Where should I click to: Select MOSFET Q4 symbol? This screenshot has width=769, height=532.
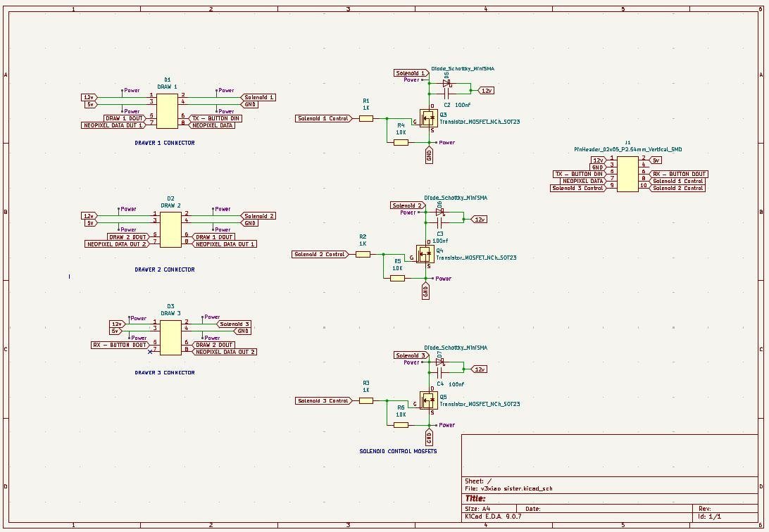pos(425,254)
